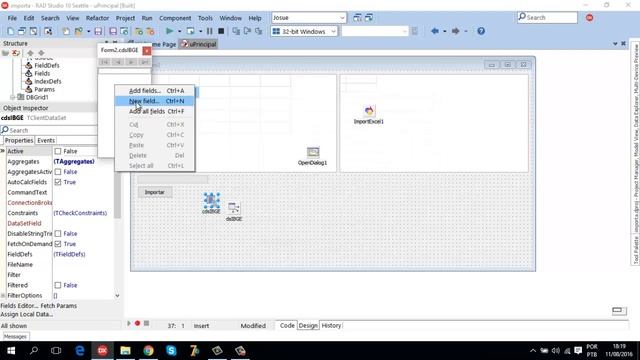Screen dimensions: 640x360
Task: Click the Save floppy disk toolbar icon
Action: 98,31
